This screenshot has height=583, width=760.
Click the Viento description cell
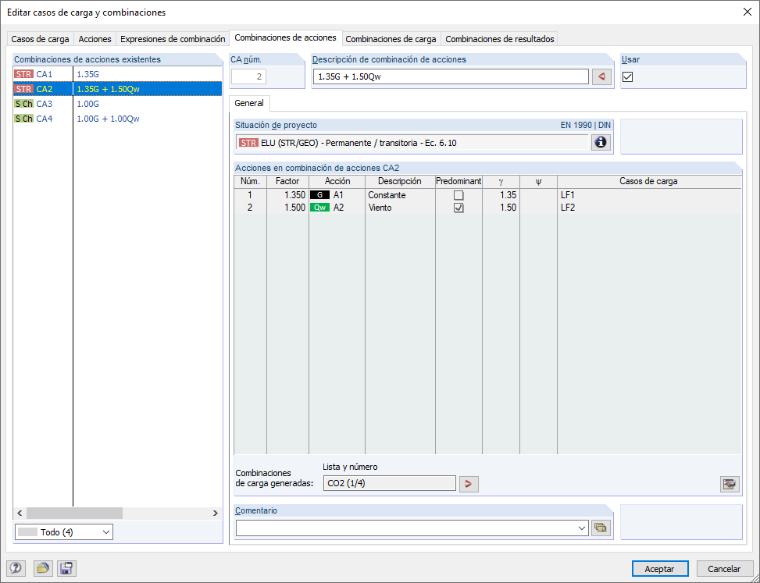400,207
